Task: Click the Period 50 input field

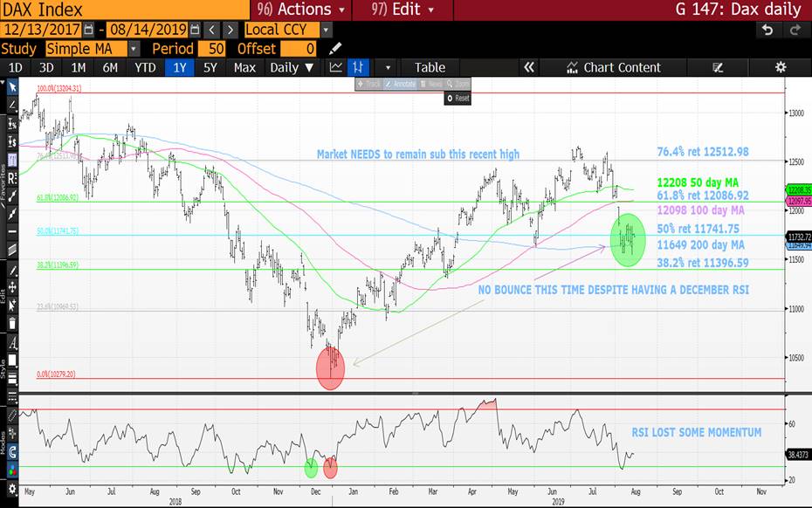Action: point(210,49)
